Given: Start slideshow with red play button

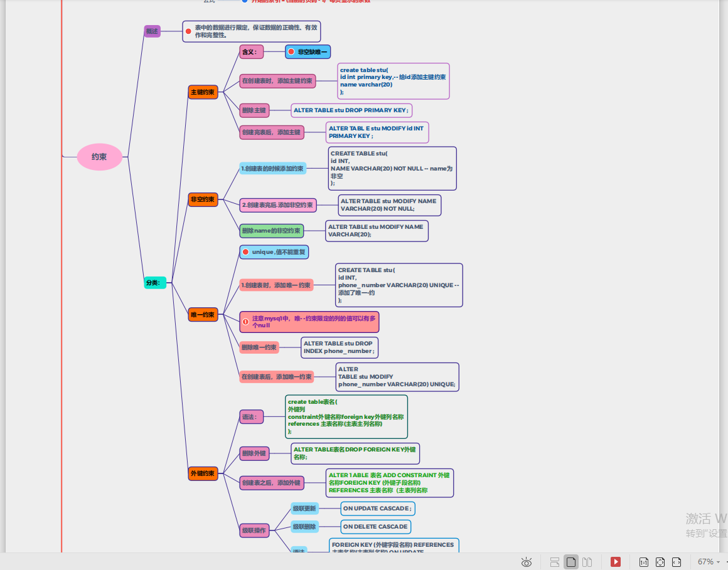Looking at the screenshot, I should click(616, 562).
